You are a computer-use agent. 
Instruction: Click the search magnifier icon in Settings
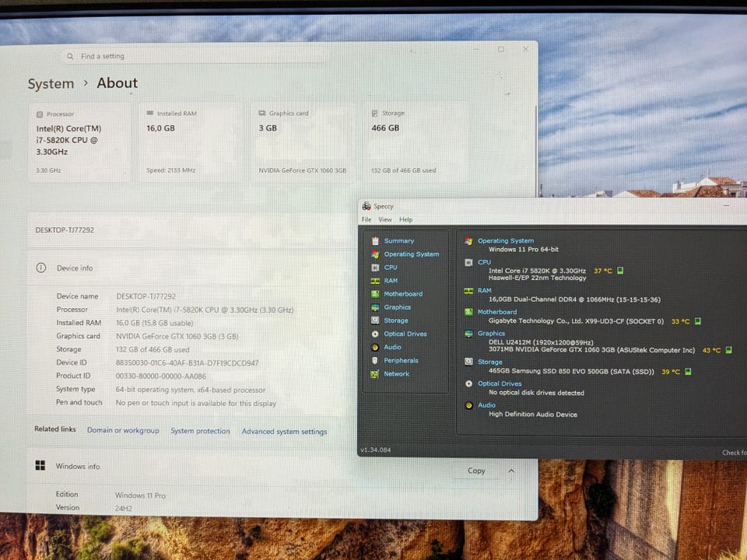point(71,56)
